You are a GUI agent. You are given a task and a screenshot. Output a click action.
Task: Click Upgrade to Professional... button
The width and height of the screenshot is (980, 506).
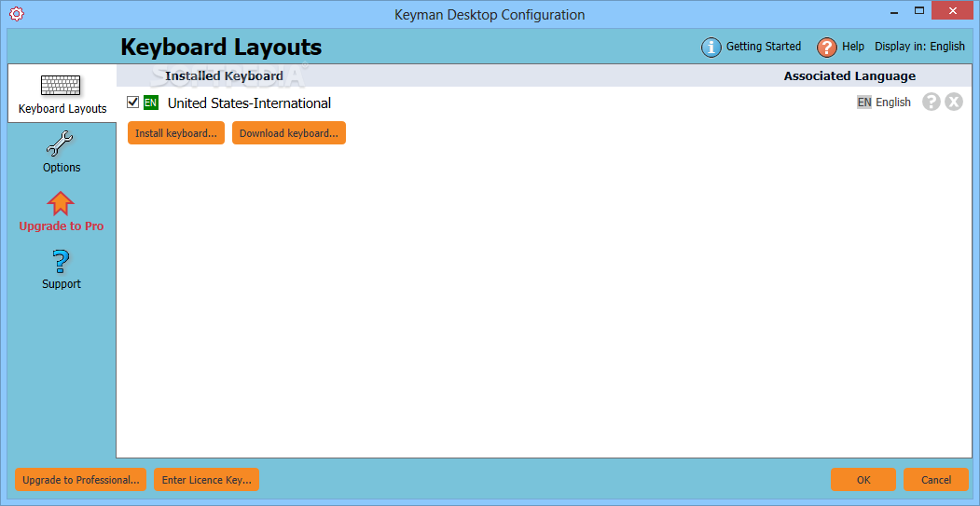(x=80, y=480)
